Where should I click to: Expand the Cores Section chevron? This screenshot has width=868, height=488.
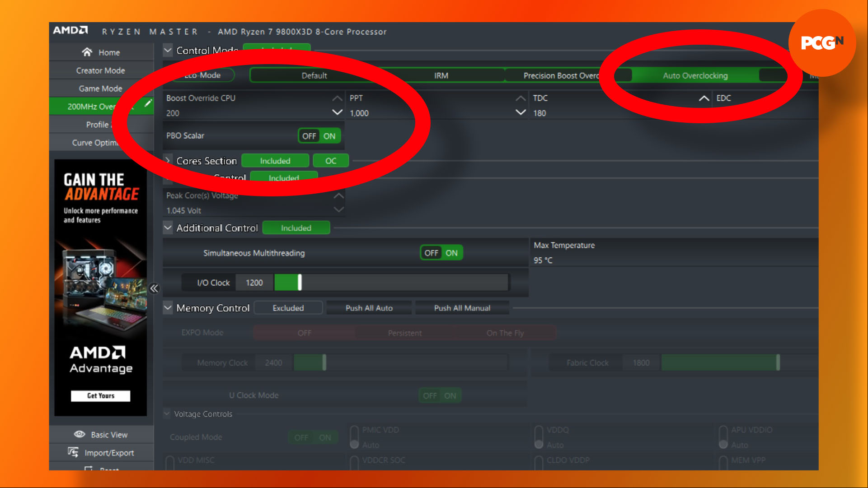[x=168, y=160]
